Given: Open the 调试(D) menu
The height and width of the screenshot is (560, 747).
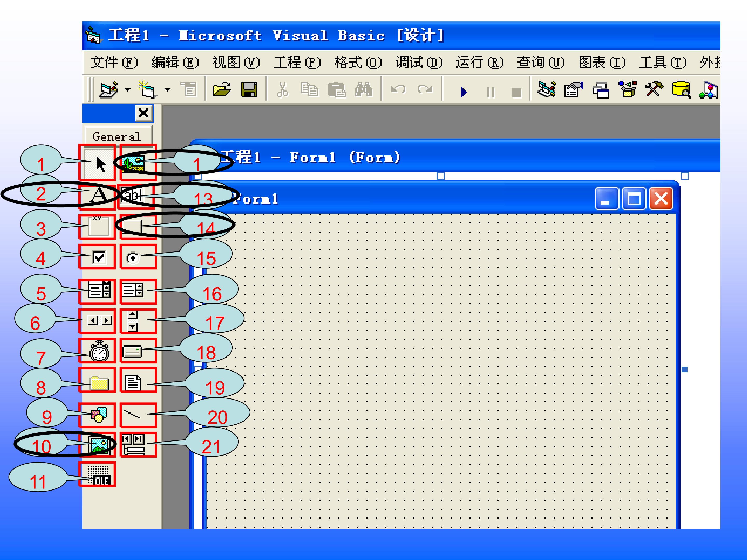Looking at the screenshot, I should [x=418, y=63].
